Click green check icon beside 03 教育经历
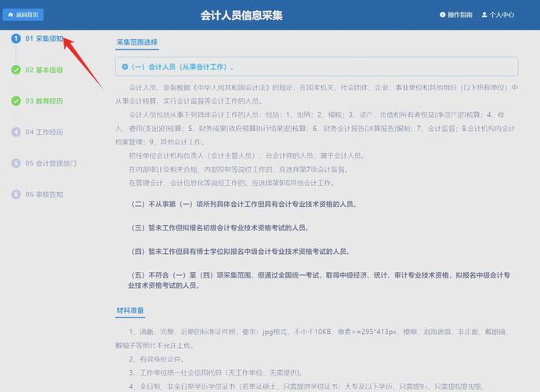The image size is (540, 392). pyautogui.click(x=16, y=101)
